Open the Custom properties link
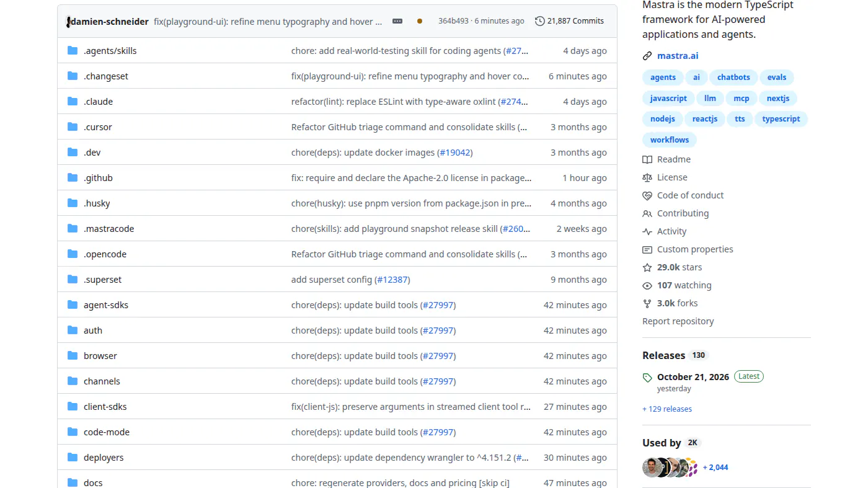 coord(695,249)
